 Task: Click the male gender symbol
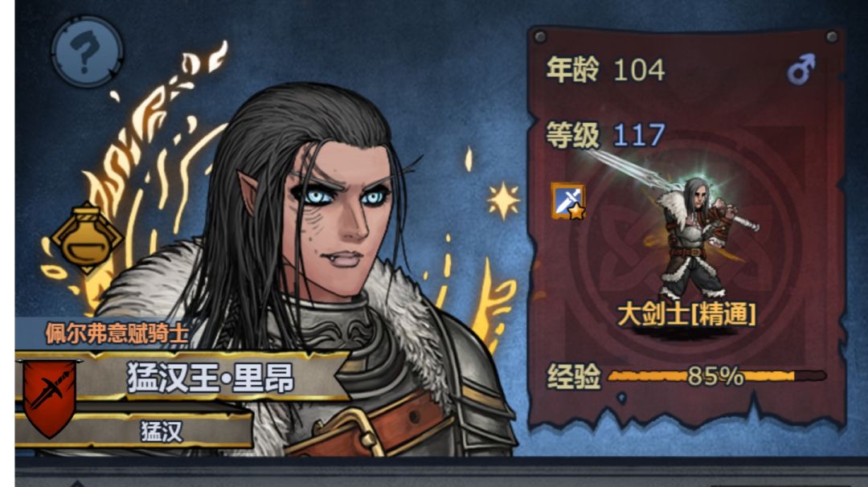[801, 69]
